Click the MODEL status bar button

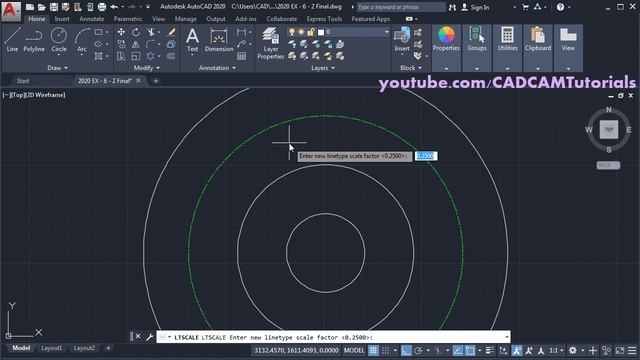(354, 350)
